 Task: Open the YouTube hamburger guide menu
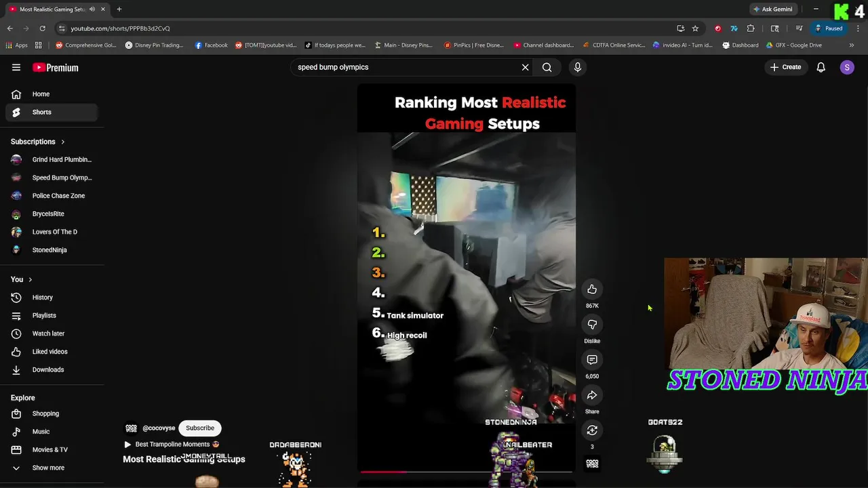(16, 67)
